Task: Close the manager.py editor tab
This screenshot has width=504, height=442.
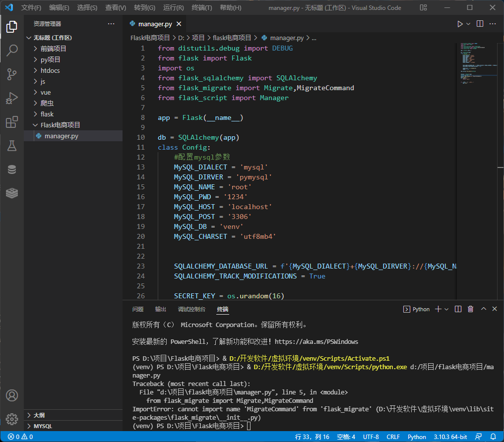Action: click(x=179, y=24)
